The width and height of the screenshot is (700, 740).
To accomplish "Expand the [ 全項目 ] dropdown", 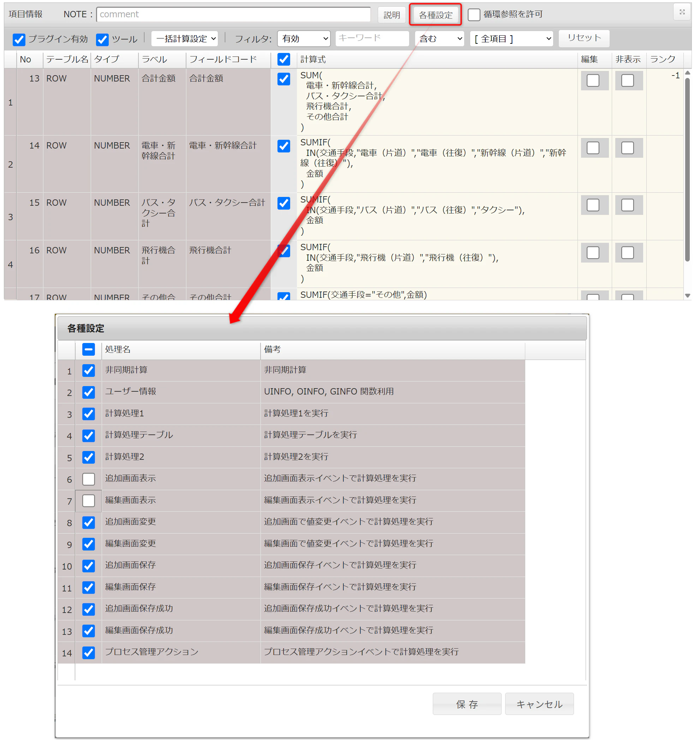I will [x=511, y=38].
